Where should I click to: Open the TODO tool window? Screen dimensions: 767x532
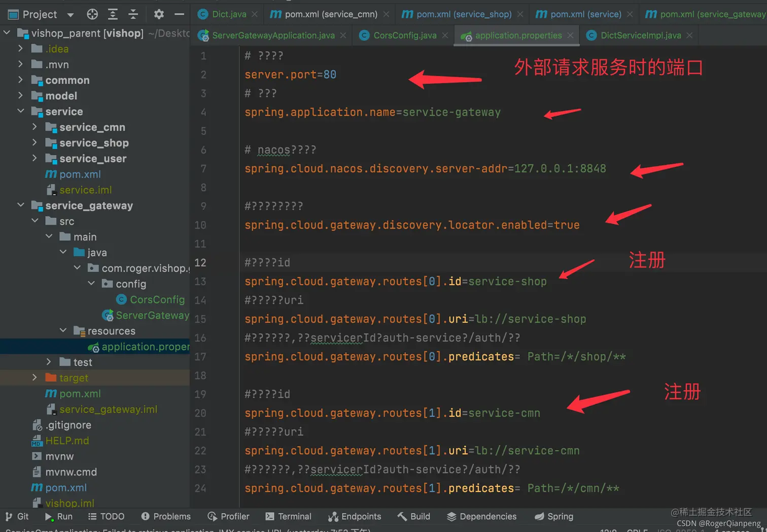pos(107,516)
